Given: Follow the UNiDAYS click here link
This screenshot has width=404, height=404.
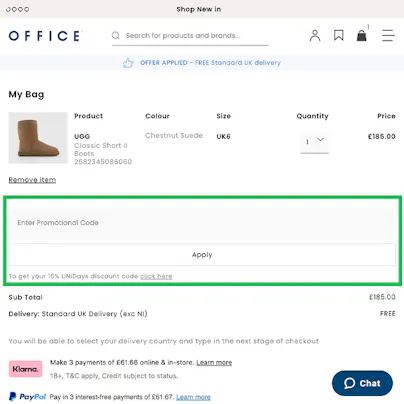Looking at the screenshot, I should click(x=156, y=276).
